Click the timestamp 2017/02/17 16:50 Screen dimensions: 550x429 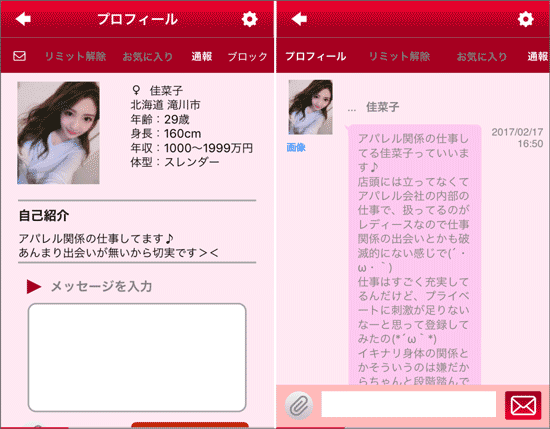(x=517, y=138)
